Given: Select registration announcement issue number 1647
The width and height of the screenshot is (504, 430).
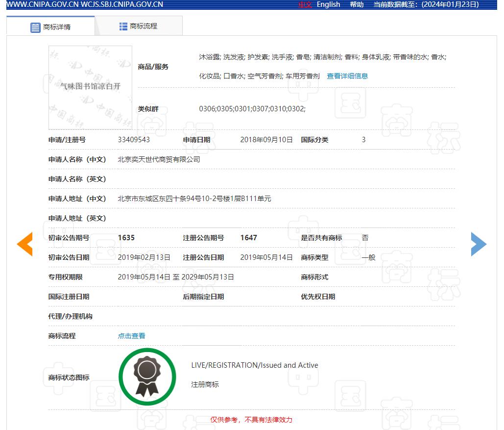Looking at the screenshot, I should pyautogui.click(x=249, y=238).
